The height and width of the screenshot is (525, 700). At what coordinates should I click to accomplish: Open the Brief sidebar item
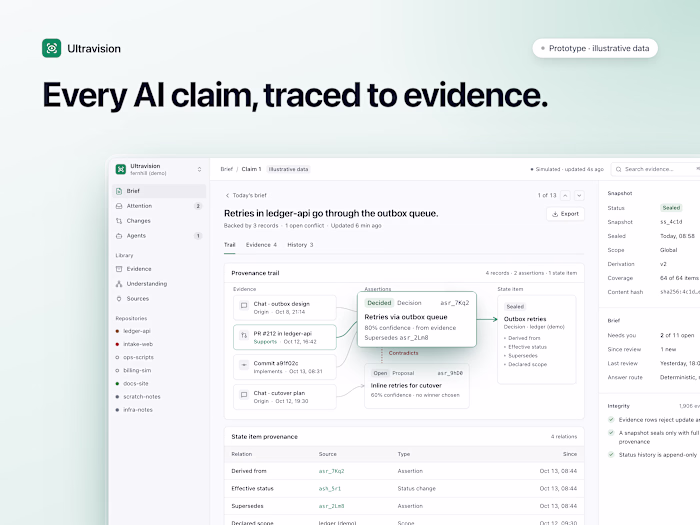point(159,191)
